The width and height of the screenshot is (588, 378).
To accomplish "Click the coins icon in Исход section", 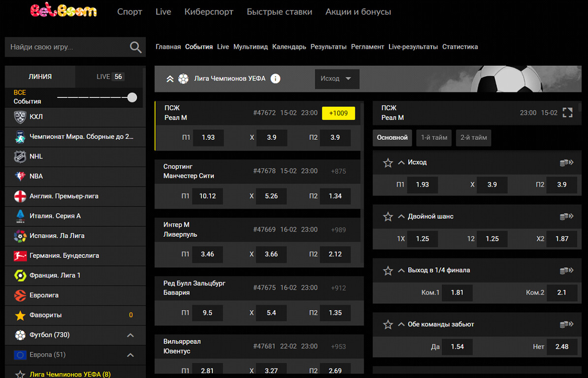I will (566, 162).
